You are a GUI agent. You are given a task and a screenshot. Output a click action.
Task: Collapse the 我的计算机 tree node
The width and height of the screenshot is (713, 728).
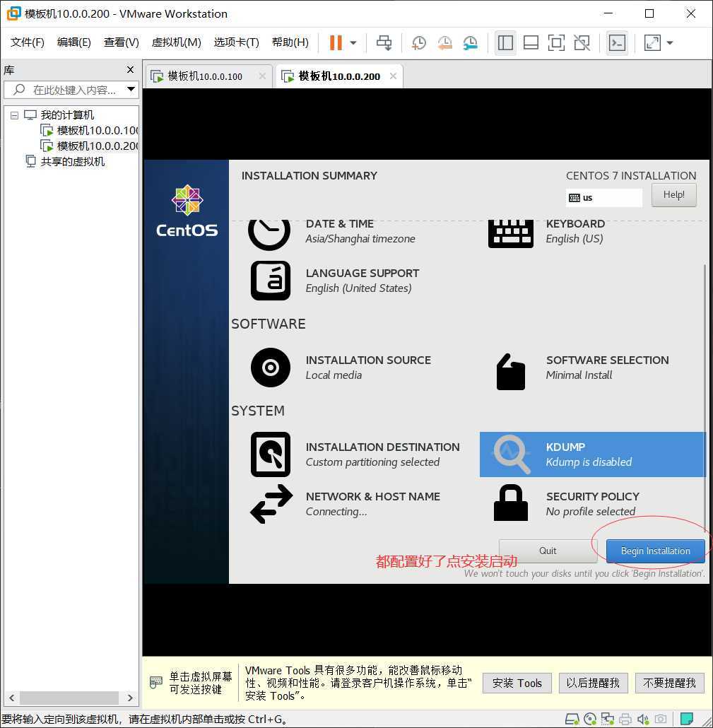pos(14,115)
